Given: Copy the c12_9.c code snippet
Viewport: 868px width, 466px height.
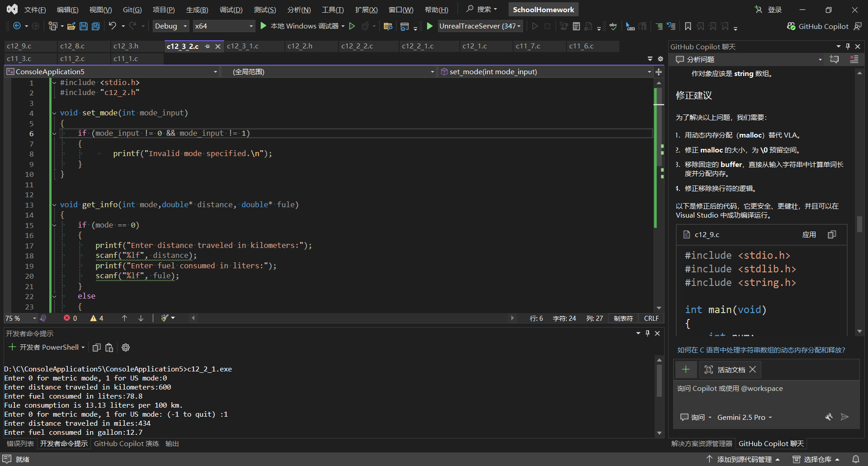Looking at the screenshot, I should pyautogui.click(x=832, y=234).
